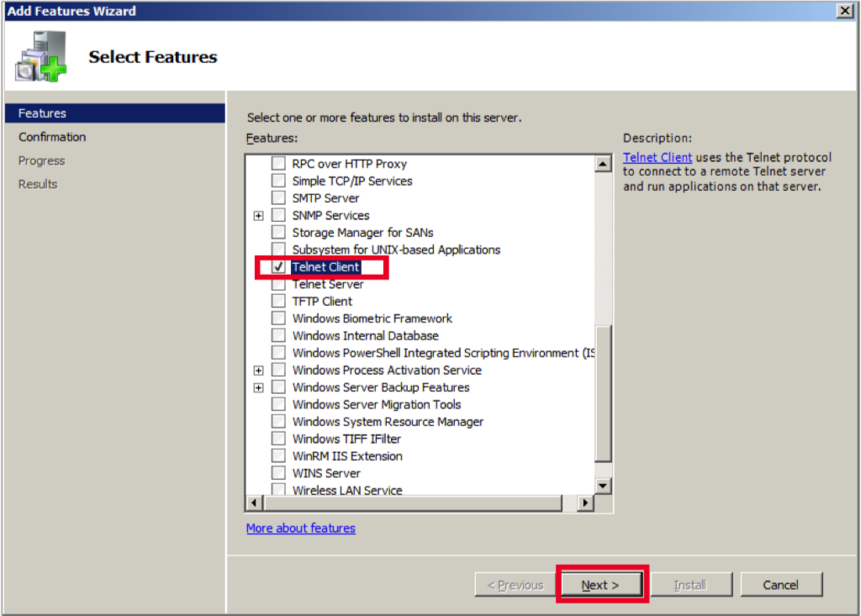Close the Add Features Wizard window

[844, 11]
